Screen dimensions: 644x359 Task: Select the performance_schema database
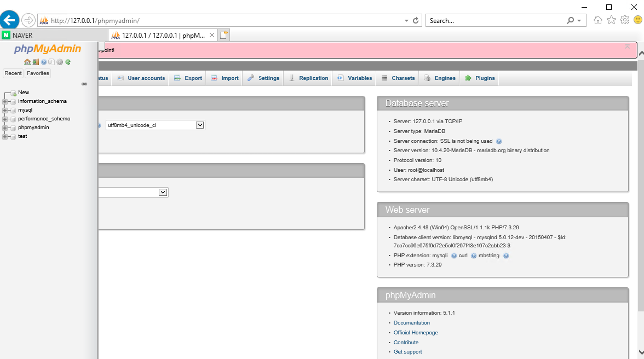click(44, 119)
